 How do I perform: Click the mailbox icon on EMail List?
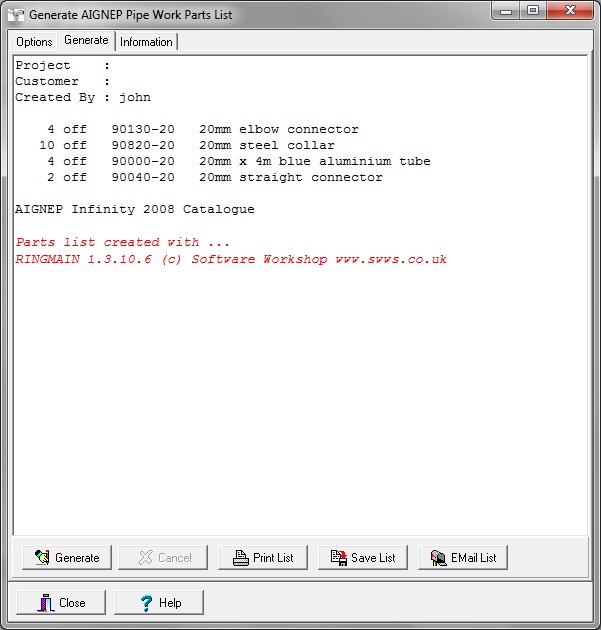[438, 558]
